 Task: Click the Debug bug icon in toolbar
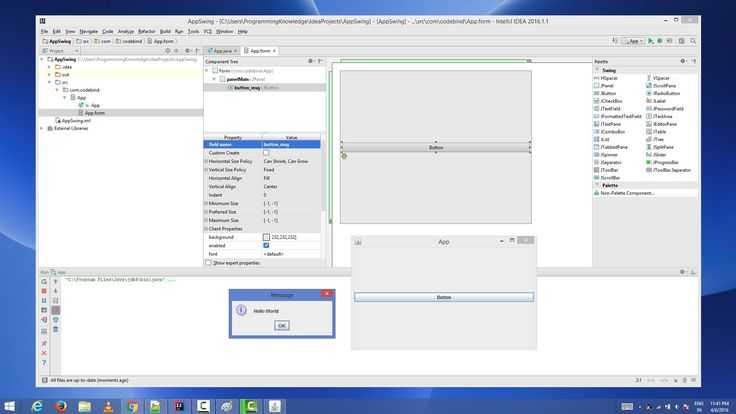(660, 41)
